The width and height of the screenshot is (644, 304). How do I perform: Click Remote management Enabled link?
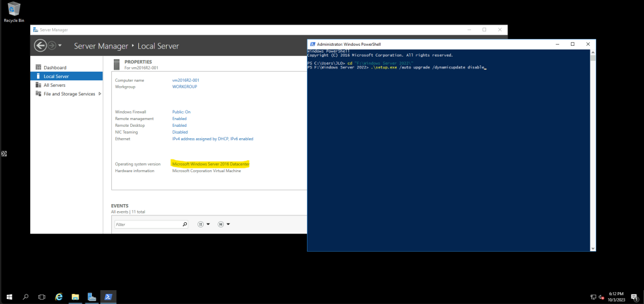179,119
